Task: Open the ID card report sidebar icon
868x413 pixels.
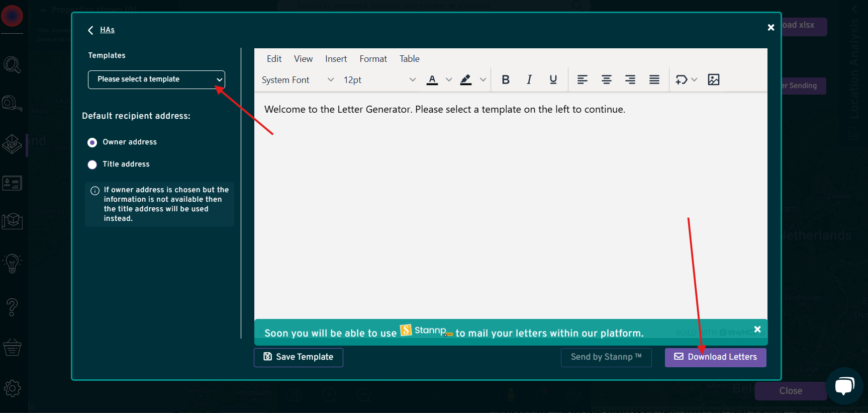Action: point(12,183)
